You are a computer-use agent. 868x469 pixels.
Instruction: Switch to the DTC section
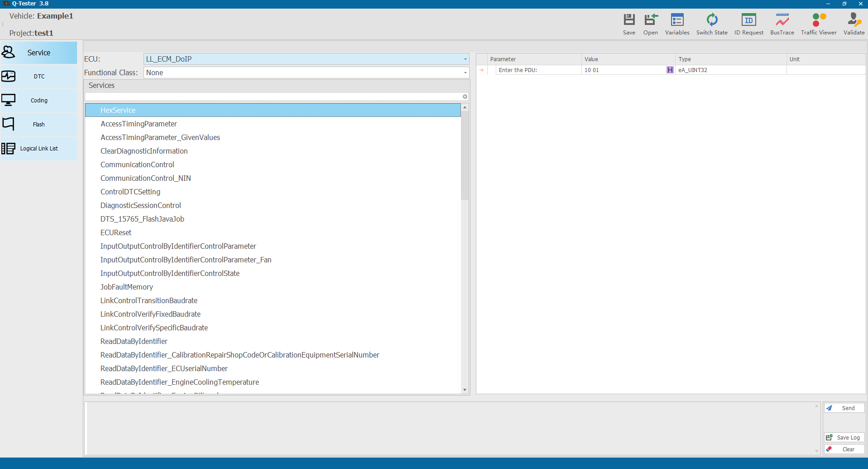[38, 77]
